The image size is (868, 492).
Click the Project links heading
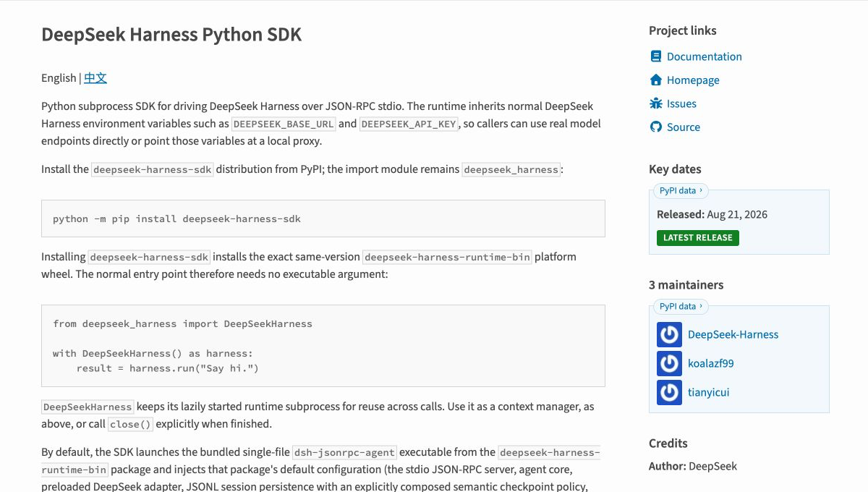click(683, 30)
